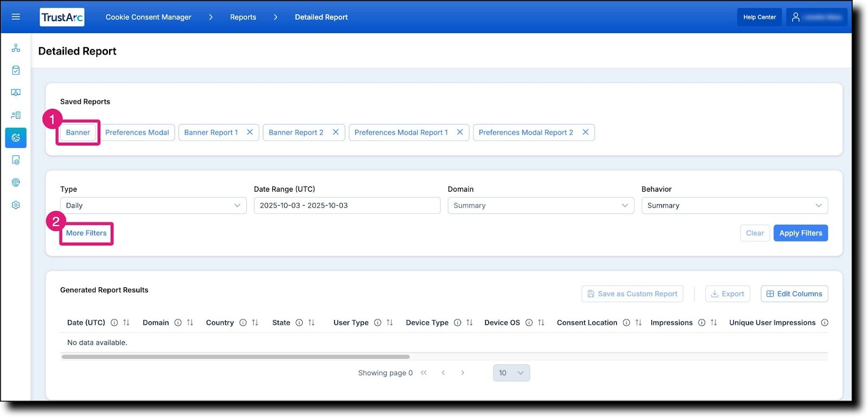Image resolution: width=868 pixels, height=417 pixels.
Task: Go to the previous results page
Action: click(x=443, y=372)
